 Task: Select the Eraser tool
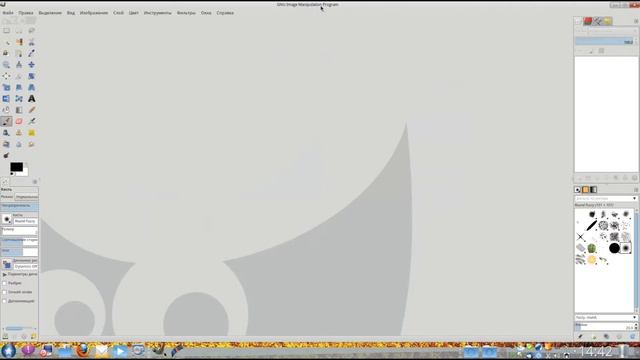pyautogui.click(x=19, y=121)
